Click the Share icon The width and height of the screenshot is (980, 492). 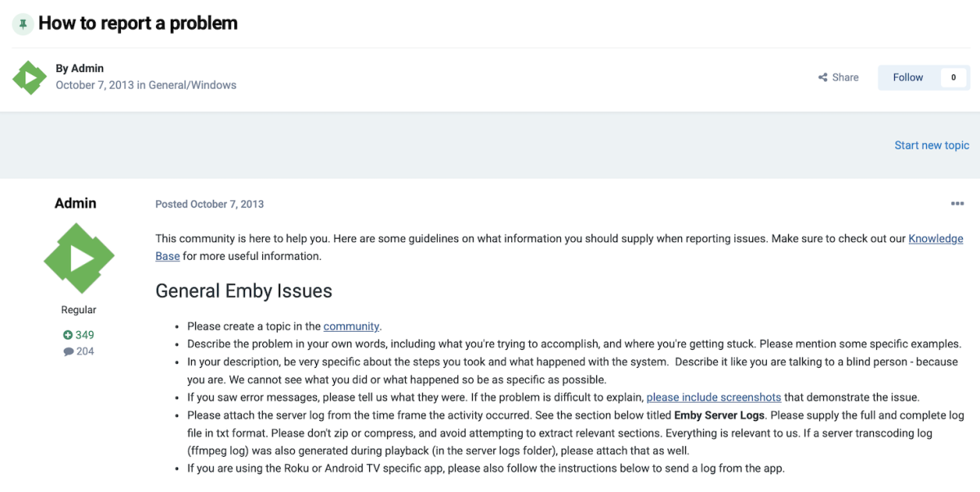[823, 77]
